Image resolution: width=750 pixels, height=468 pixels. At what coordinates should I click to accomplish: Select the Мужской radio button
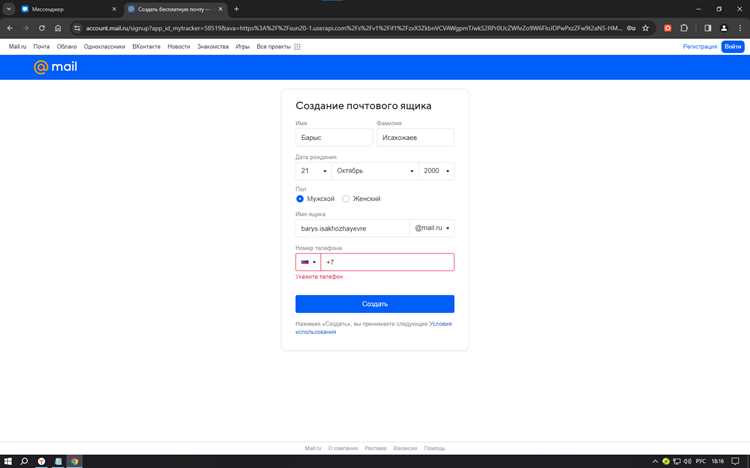click(300, 199)
